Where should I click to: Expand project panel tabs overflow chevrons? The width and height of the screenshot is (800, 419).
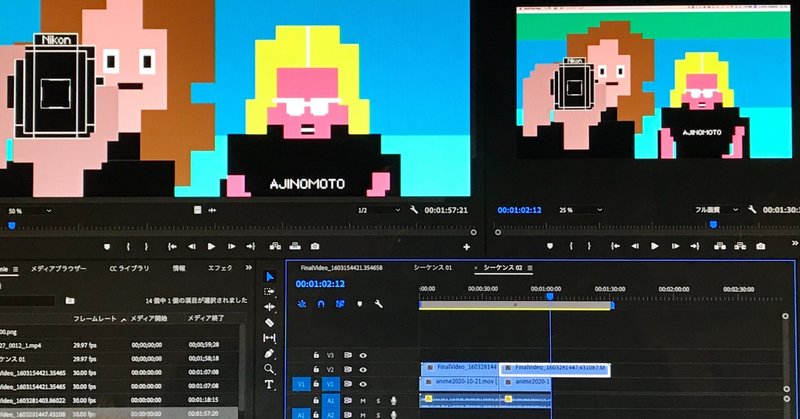pyautogui.click(x=249, y=267)
